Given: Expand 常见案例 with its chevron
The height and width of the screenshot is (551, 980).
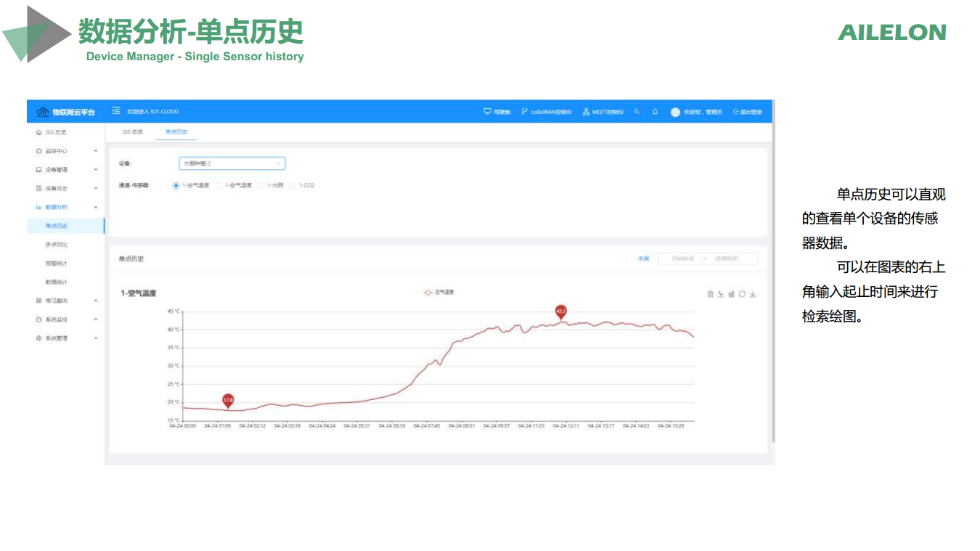Looking at the screenshot, I should [x=96, y=301].
